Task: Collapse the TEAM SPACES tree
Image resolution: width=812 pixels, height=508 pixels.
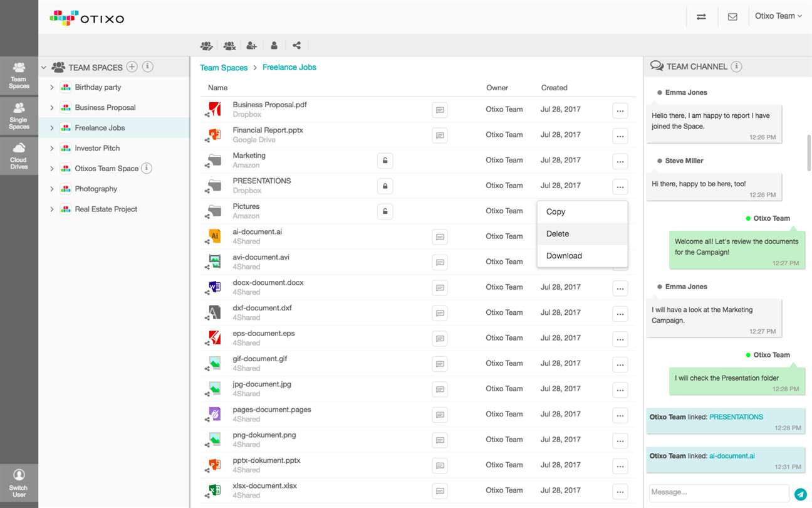Action: coord(44,67)
